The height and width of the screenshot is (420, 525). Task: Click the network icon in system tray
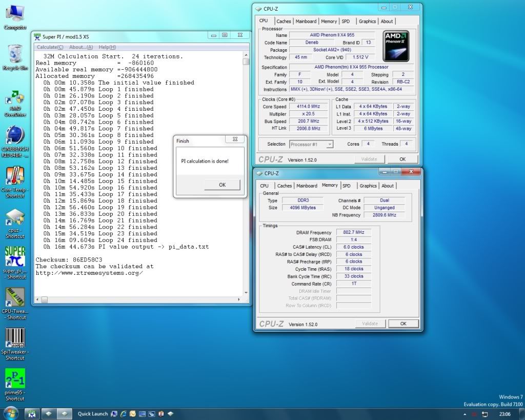pos(484,414)
